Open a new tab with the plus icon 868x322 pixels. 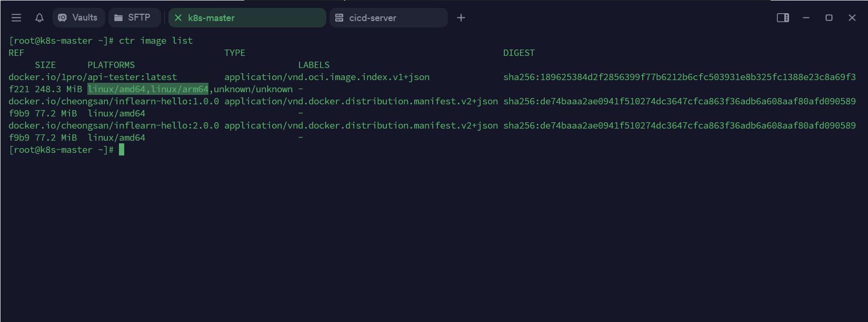click(x=461, y=18)
